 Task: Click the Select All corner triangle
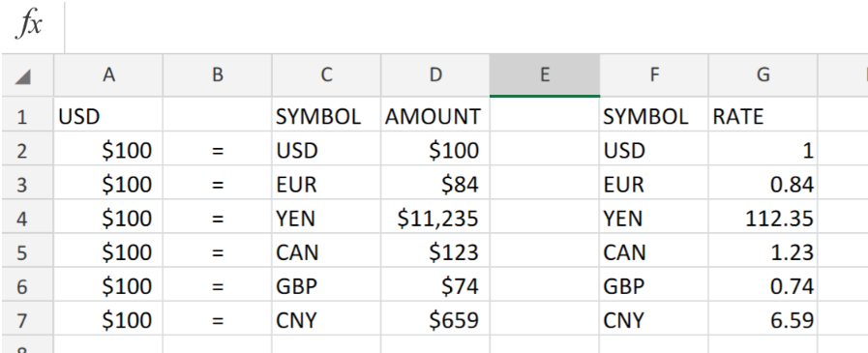22,76
